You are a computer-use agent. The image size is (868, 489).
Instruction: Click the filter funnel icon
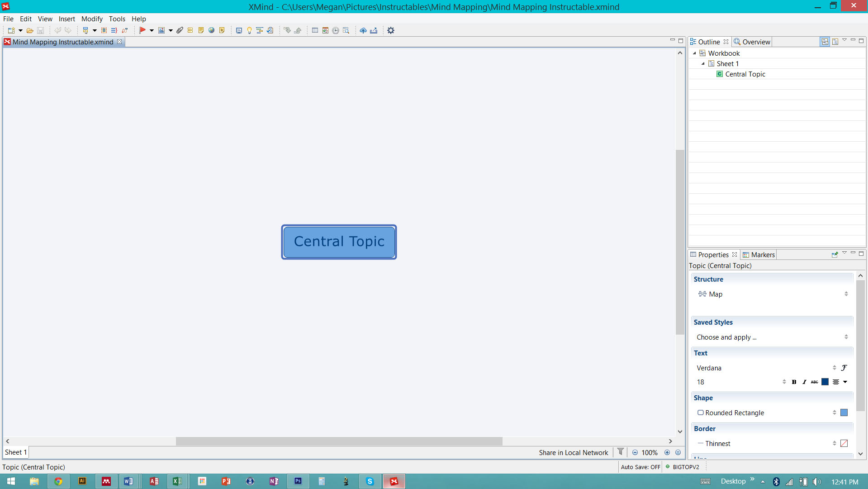tap(621, 451)
